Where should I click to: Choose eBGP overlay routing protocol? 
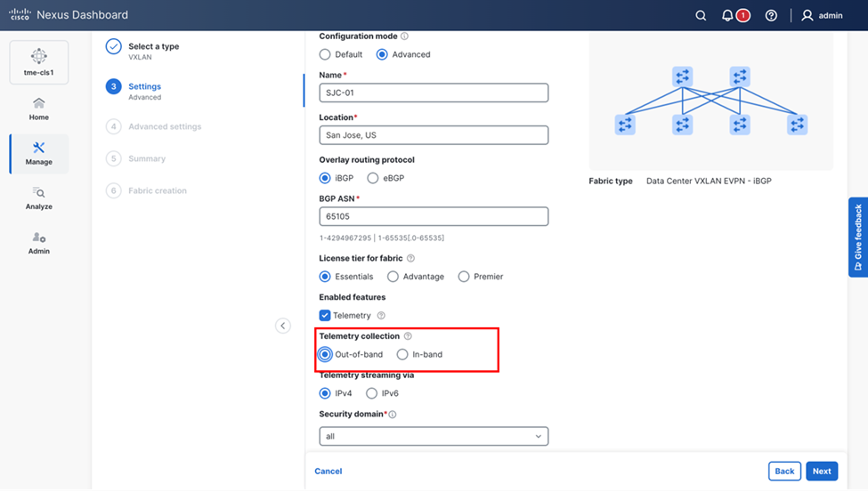(x=372, y=178)
